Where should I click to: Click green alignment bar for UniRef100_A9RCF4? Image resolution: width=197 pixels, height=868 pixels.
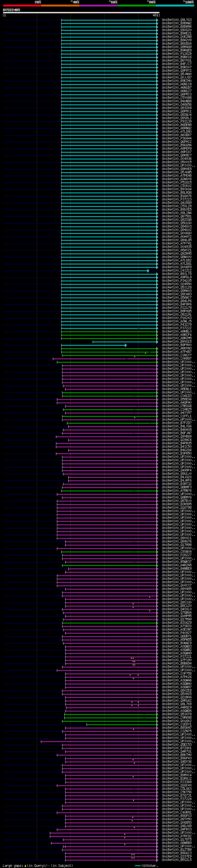pyautogui.click(x=110, y=335)
